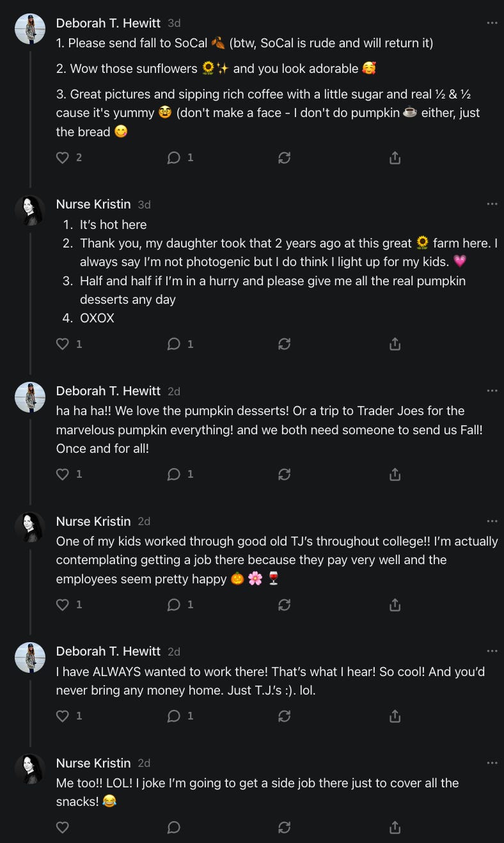504x843 pixels.
Task: Reply to Kristin's last comment about snacks
Action: [174, 828]
